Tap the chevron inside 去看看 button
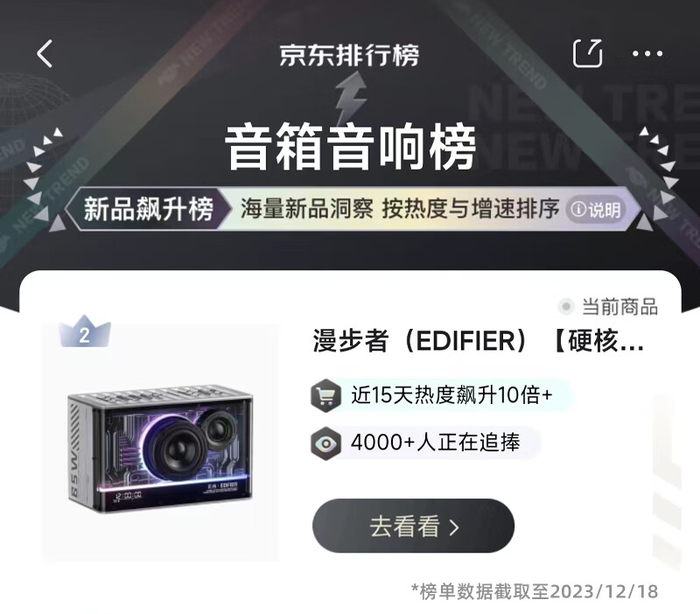This screenshot has height=614, width=700. (454, 527)
